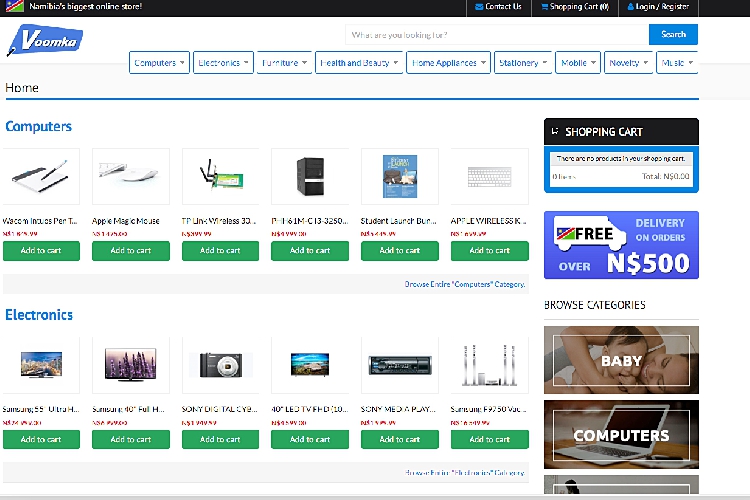Open Shopping Cart link in top bar
The height and width of the screenshot is (500, 750).
(x=574, y=7)
